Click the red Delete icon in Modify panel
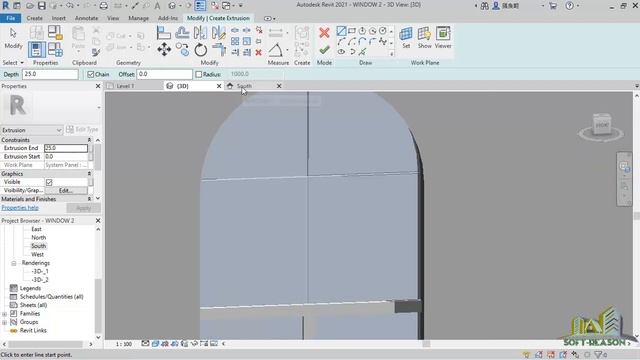The image size is (640, 360). (x=258, y=52)
